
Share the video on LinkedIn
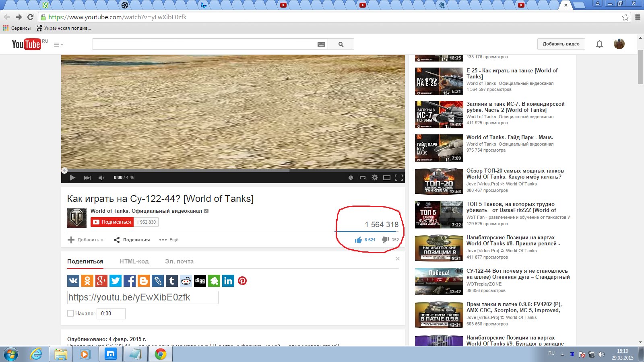click(x=228, y=281)
